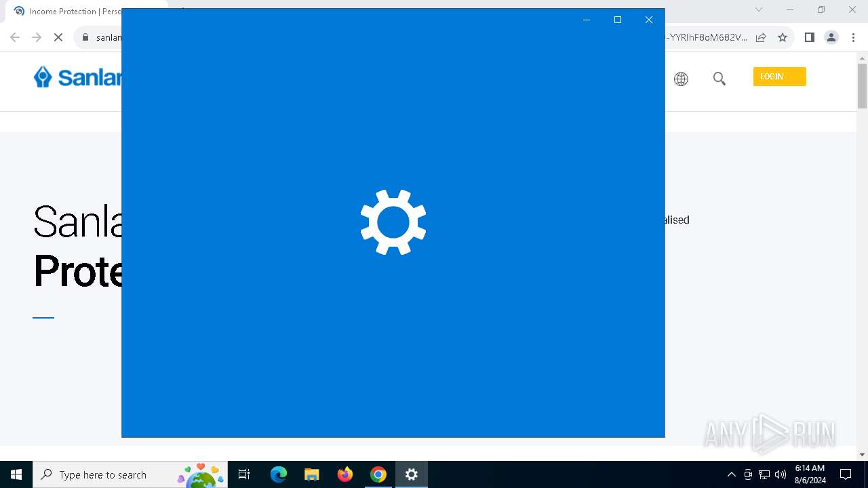Screen dimensions: 868x488
Task: Click the yellow LOGIN button
Action: (780, 77)
